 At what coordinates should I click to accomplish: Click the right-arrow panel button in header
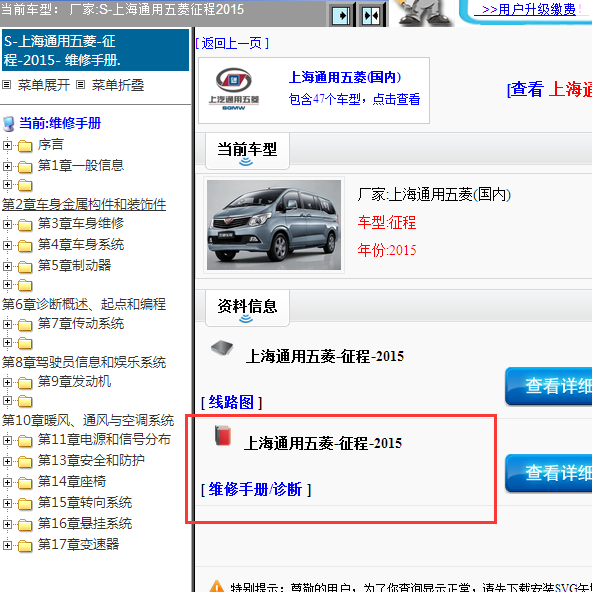342,15
